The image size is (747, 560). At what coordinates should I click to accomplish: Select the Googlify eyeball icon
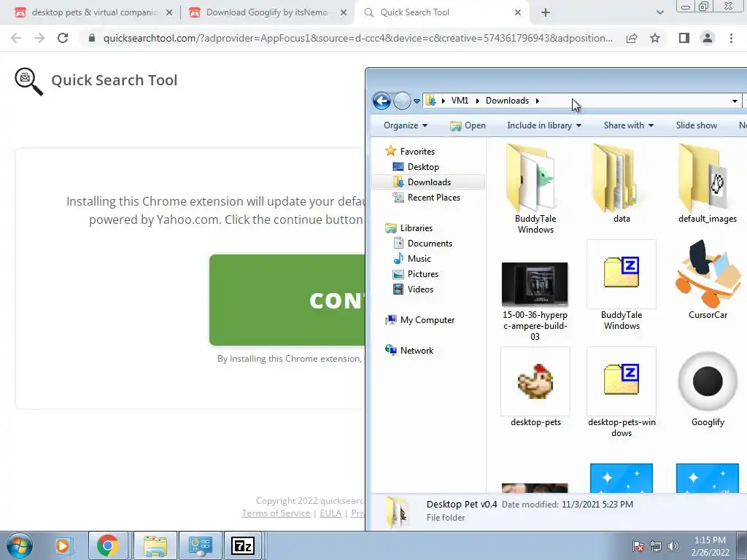tap(708, 381)
